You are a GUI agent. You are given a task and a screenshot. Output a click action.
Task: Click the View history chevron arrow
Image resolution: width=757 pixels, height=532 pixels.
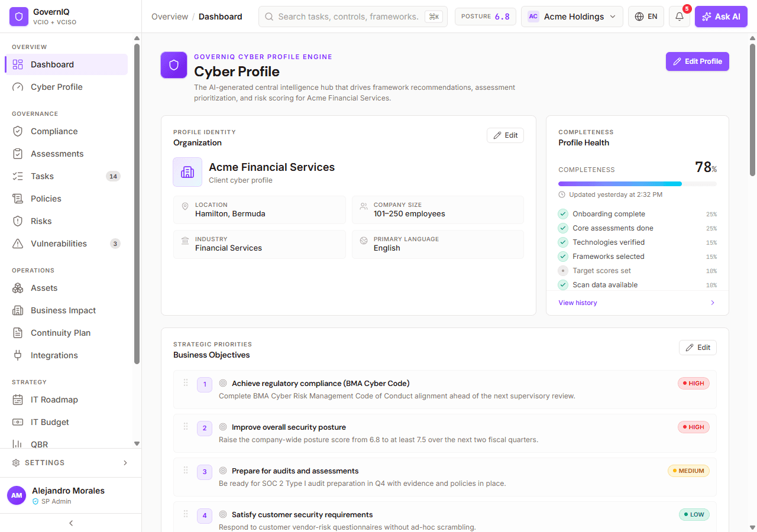[x=713, y=303]
